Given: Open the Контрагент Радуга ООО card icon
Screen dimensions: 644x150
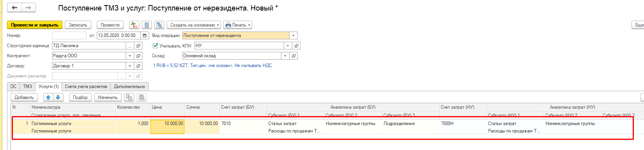Looking at the screenshot, I should (138, 56).
